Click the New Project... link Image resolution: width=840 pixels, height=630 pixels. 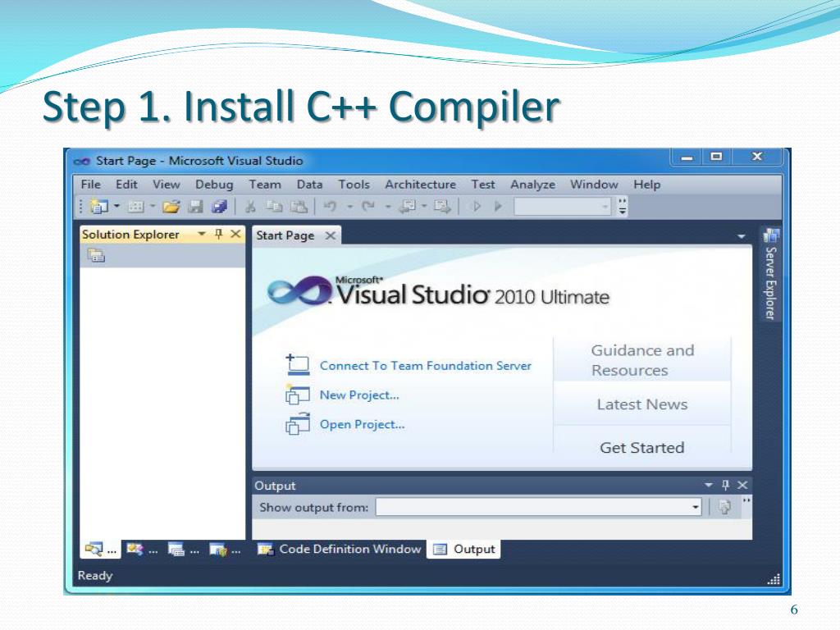359,395
